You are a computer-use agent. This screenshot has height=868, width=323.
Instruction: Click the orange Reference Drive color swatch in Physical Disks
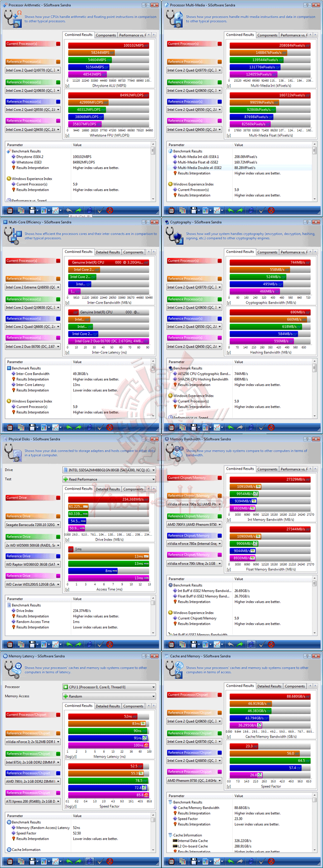(x=58, y=516)
